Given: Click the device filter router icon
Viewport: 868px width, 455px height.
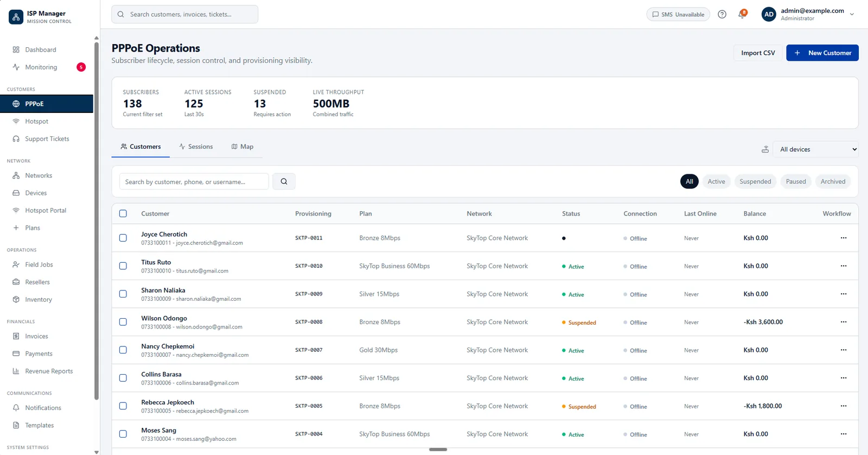Looking at the screenshot, I should pyautogui.click(x=765, y=149).
